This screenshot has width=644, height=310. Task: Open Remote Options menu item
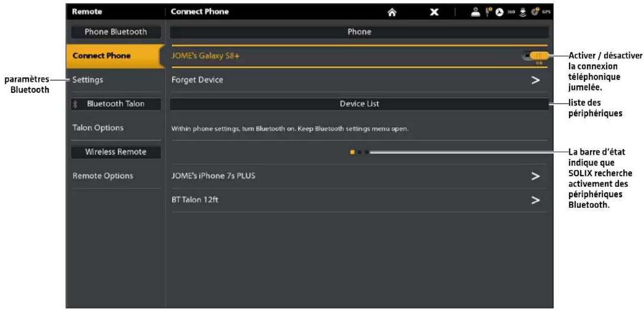(116, 176)
